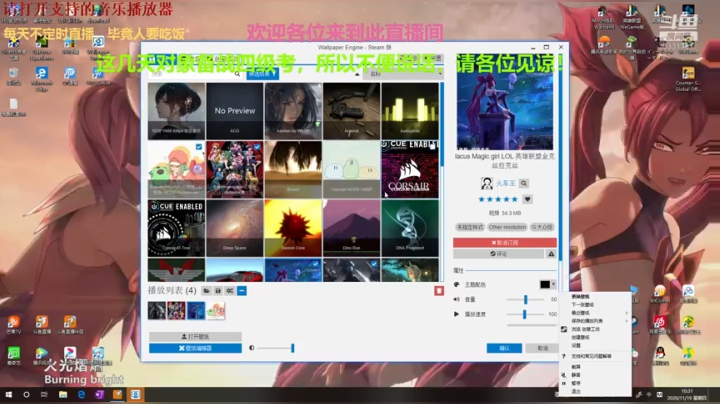
Task: Uncheck the dark warrior wallpaper checkbox
Action: 374,264
